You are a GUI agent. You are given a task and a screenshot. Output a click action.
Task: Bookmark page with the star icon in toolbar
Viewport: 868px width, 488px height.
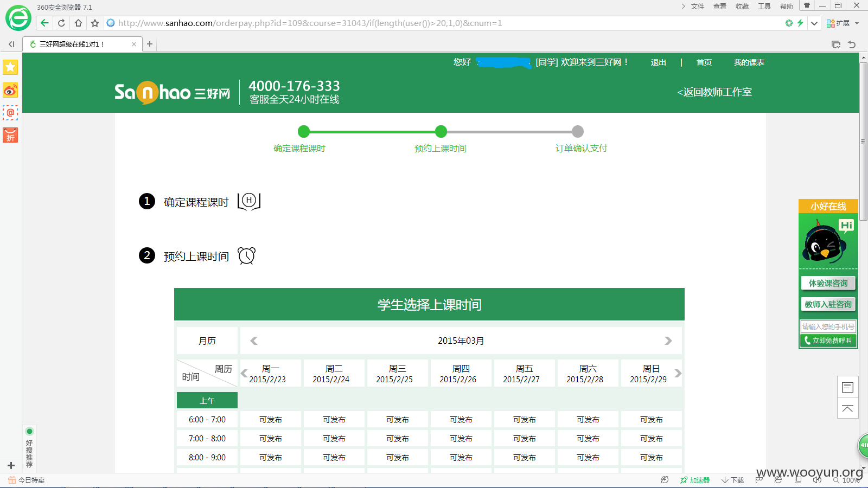point(95,23)
